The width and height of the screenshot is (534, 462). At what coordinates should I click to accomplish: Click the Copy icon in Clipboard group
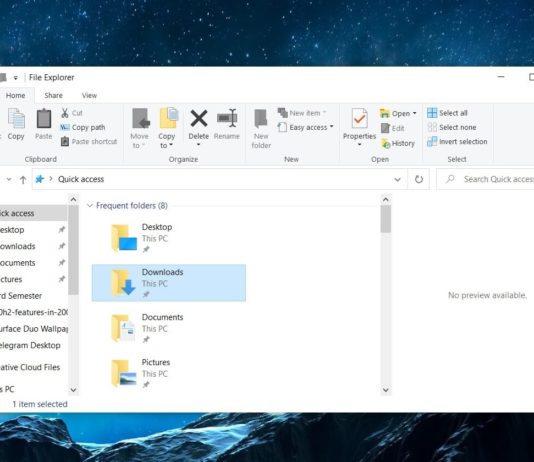click(16, 118)
